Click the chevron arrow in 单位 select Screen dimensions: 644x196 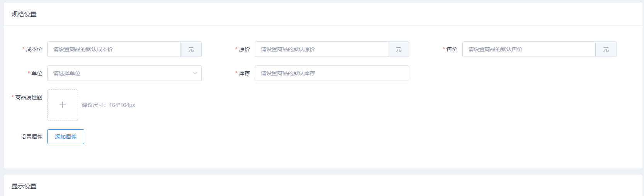pos(195,73)
